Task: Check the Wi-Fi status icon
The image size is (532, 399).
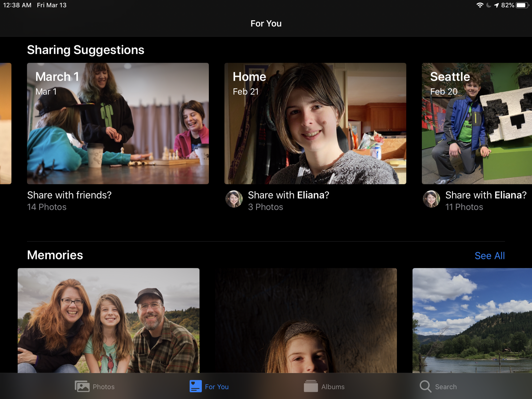Action: pos(480,5)
